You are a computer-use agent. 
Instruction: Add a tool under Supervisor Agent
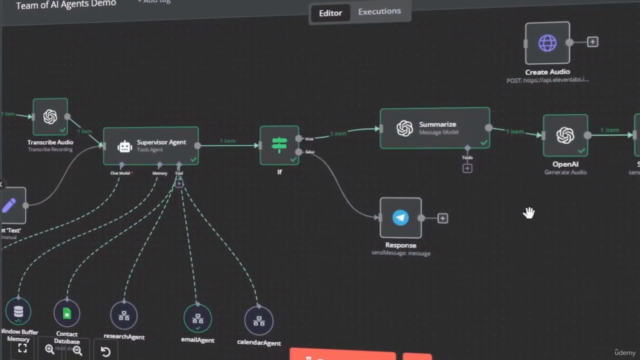coord(179,183)
